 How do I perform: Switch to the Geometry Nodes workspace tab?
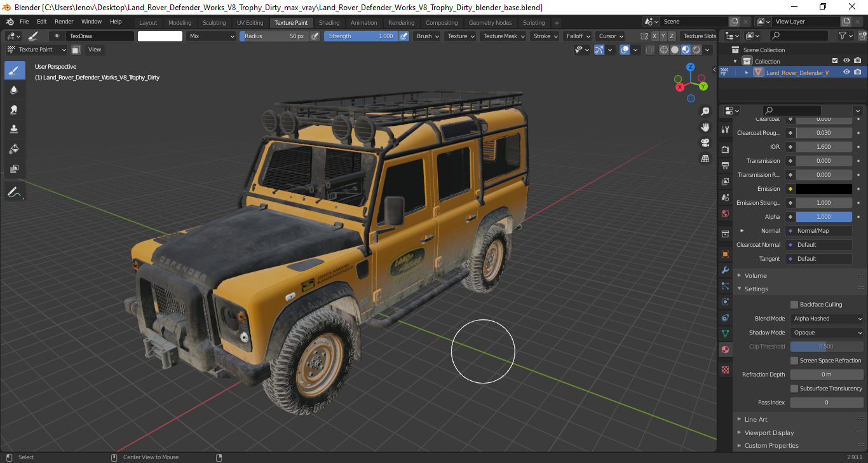pyautogui.click(x=490, y=22)
